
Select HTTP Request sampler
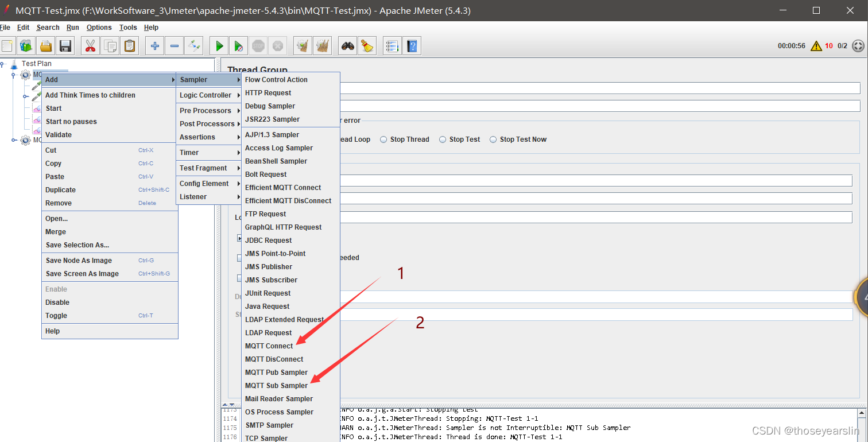[291, 93]
